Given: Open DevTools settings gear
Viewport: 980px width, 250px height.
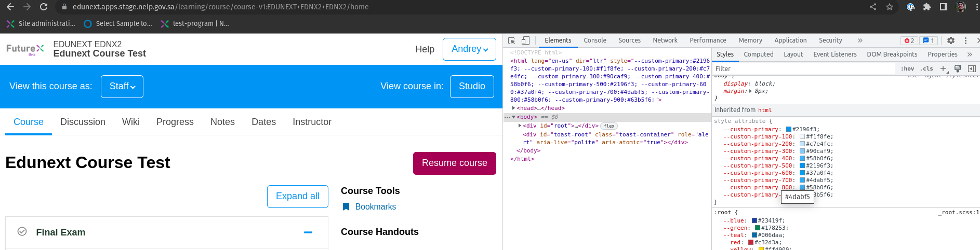Looking at the screenshot, I should 951,40.
